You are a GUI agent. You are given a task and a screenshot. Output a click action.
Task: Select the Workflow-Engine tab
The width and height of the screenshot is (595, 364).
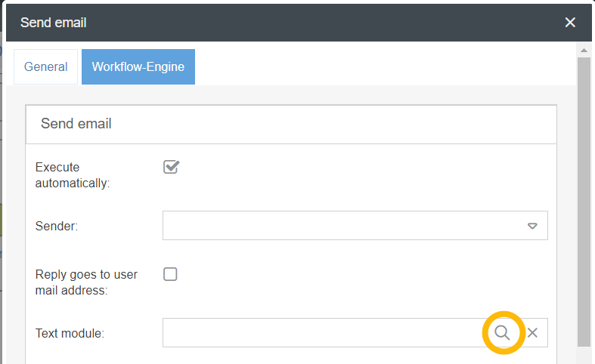[138, 66]
